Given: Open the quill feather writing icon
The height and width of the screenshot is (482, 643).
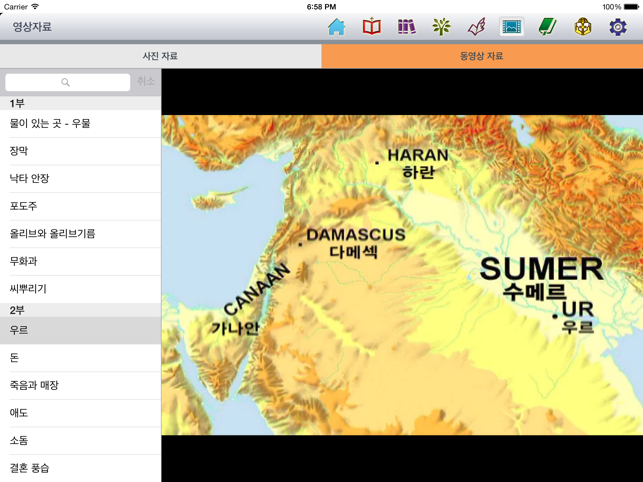Looking at the screenshot, I should point(476,27).
